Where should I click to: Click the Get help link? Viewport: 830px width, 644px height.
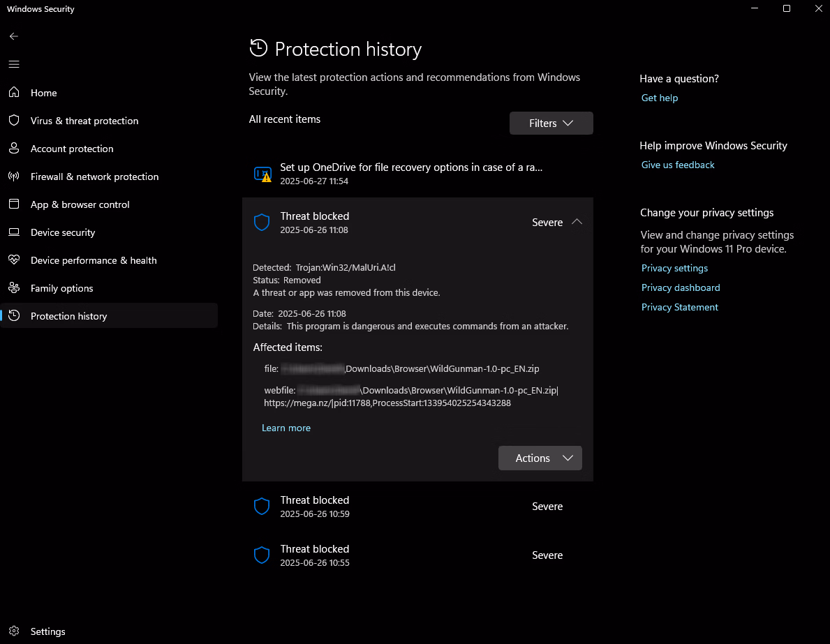click(x=659, y=98)
